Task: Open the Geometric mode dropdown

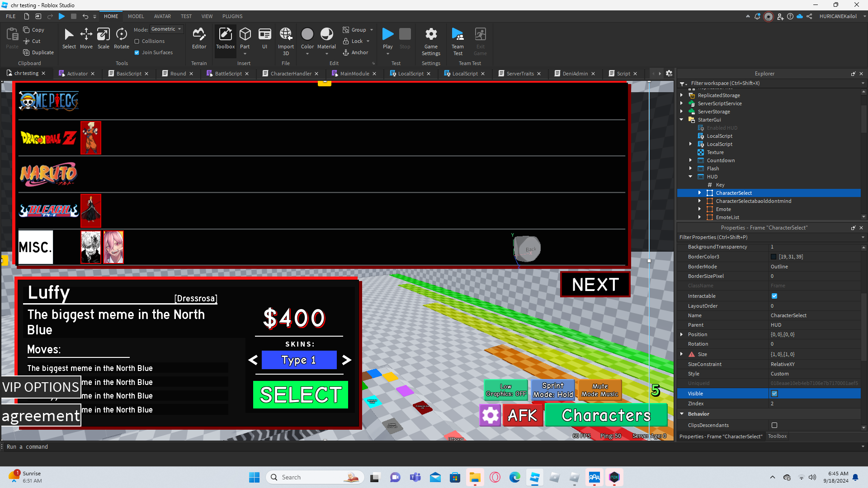Action: point(166,29)
